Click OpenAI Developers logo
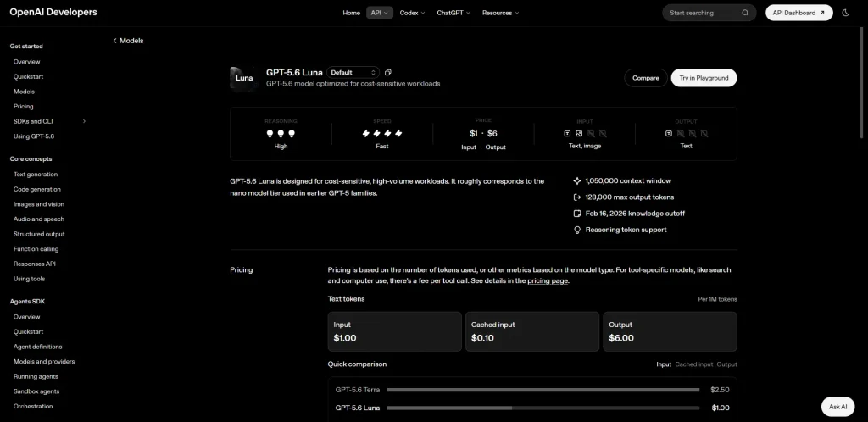868x422 pixels. tap(53, 12)
